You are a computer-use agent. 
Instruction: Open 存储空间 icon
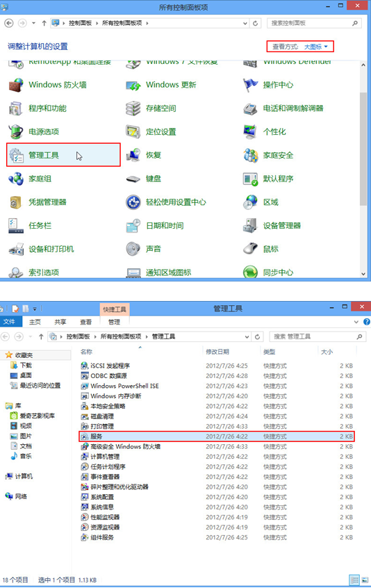coord(133,108)
